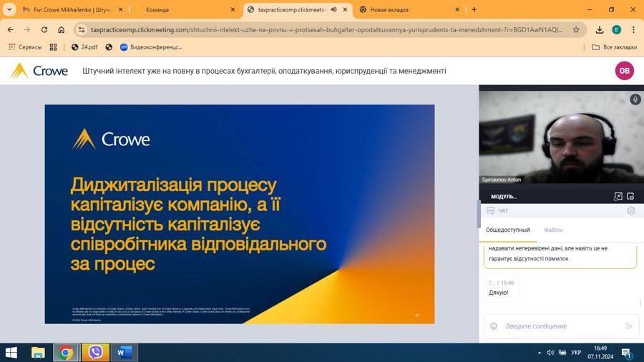
Task: Click the Crowe logo in page header
Action: [39, 71]
